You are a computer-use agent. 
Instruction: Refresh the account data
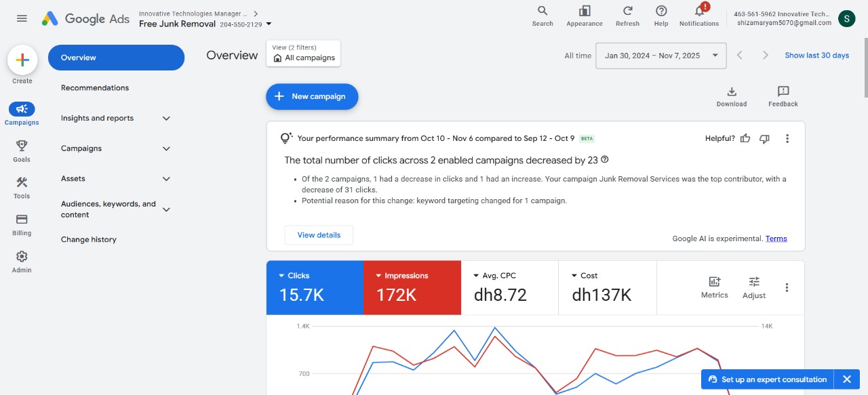[627, 15]
